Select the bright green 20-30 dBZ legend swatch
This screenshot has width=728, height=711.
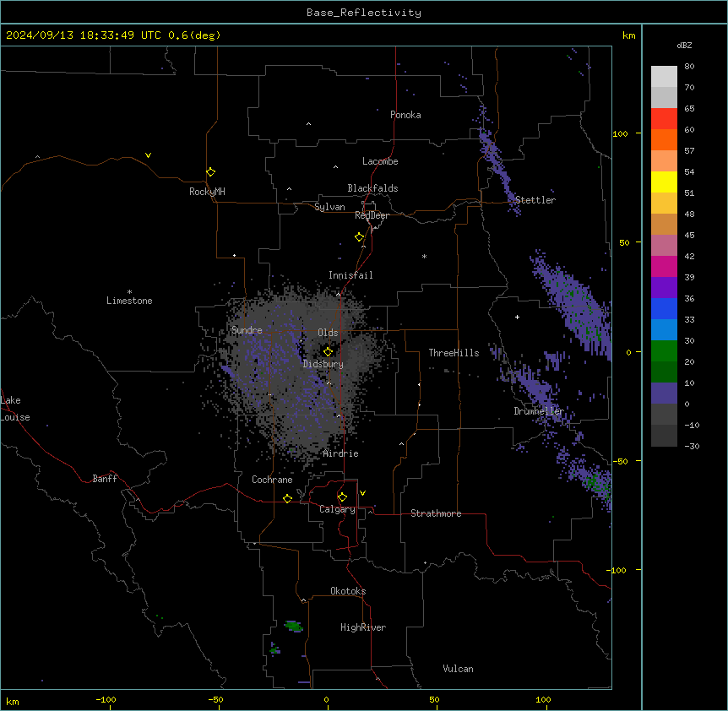[664, 351]
